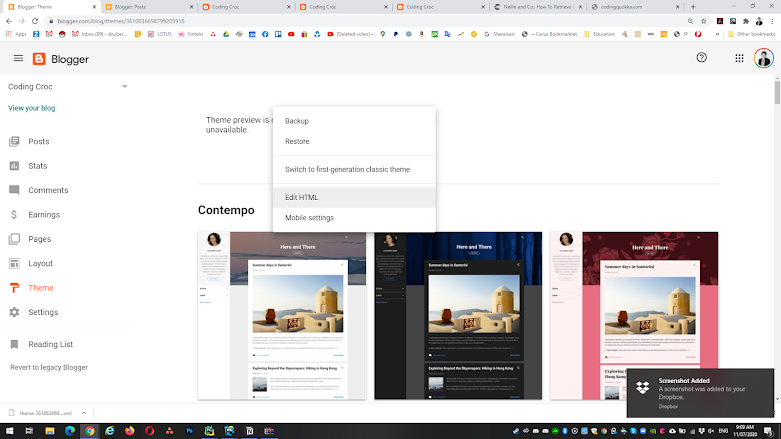Open Windows Start menu
Screen dimensions: 781x439
coord(9,431)
